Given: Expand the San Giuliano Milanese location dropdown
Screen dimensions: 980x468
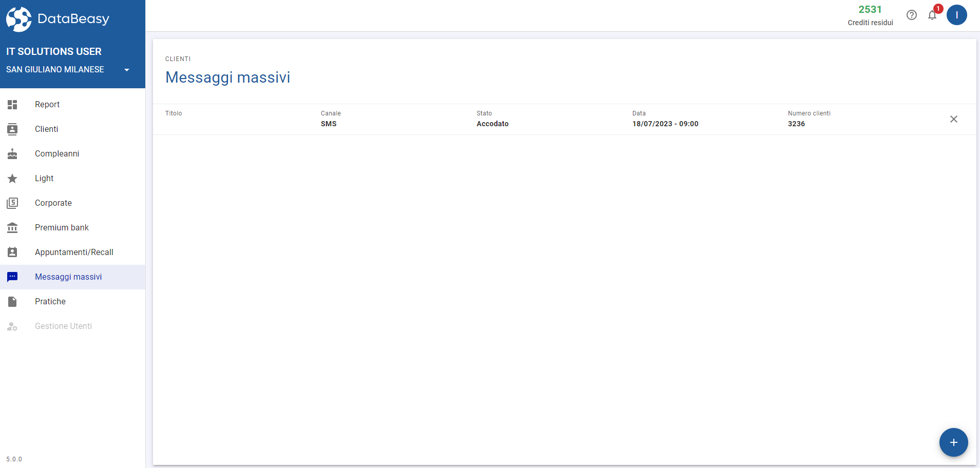Looking at the screenshot, I should click(x=126, y=70).
